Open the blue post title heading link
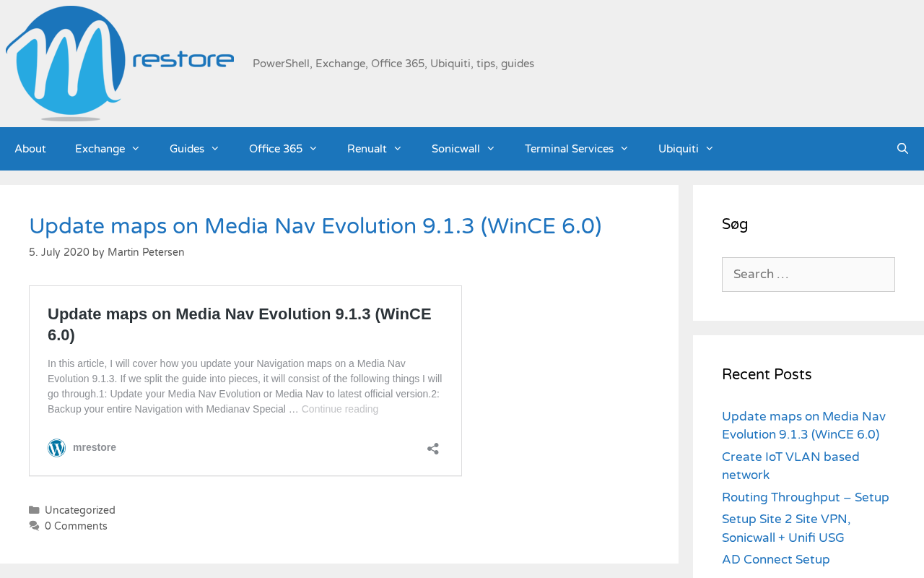924x578 pixels. (315, 227)
